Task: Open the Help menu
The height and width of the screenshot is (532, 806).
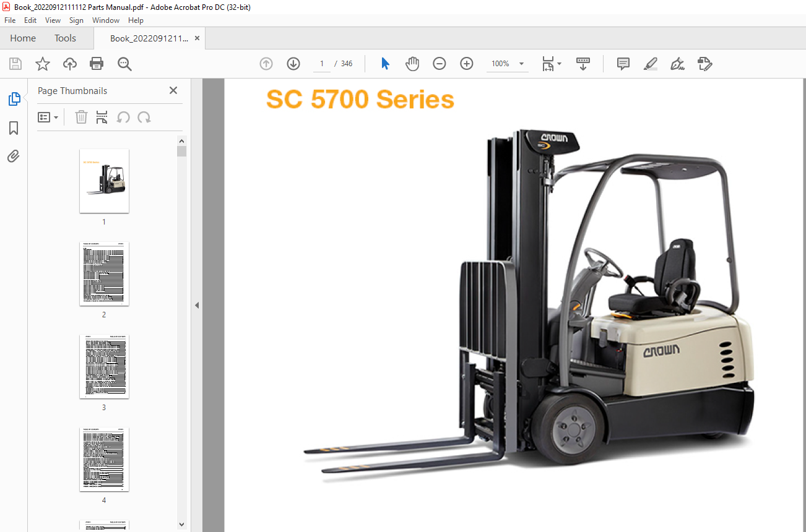Action: 136,20
